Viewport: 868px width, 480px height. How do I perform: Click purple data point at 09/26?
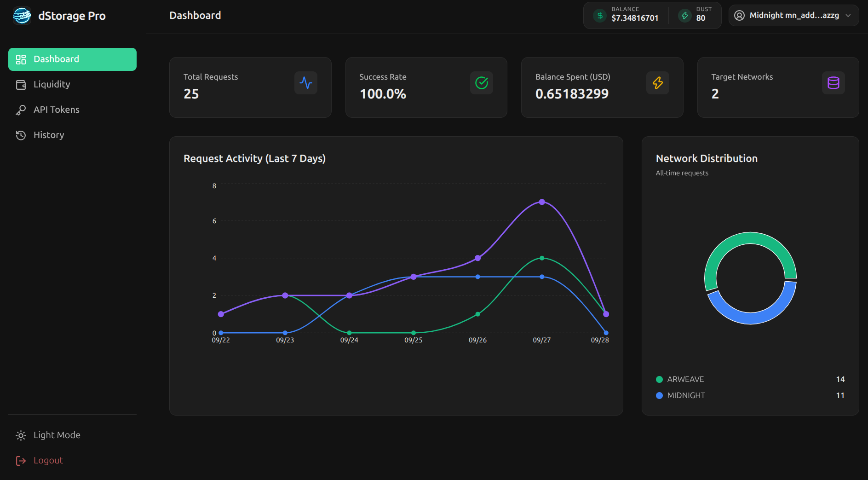point(477,258)
